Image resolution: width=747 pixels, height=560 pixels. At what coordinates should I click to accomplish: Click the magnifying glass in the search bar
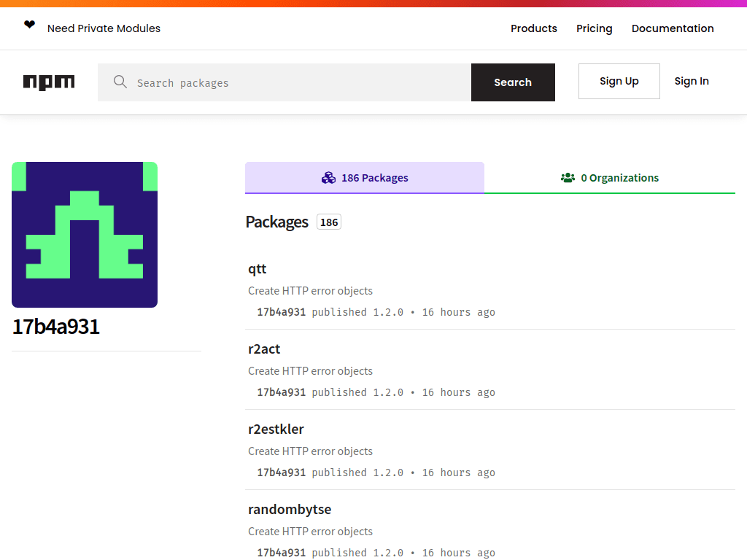120,82
